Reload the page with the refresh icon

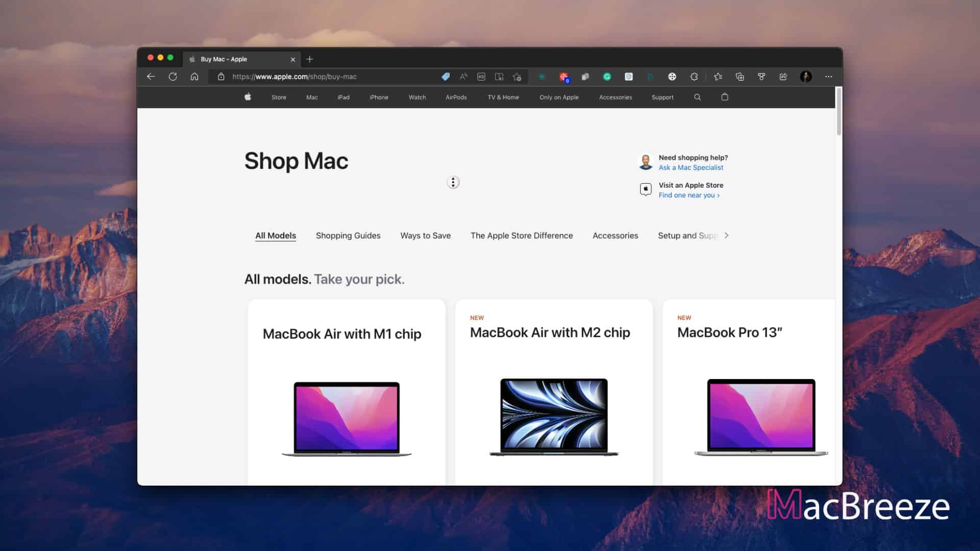tap(173, 77)
